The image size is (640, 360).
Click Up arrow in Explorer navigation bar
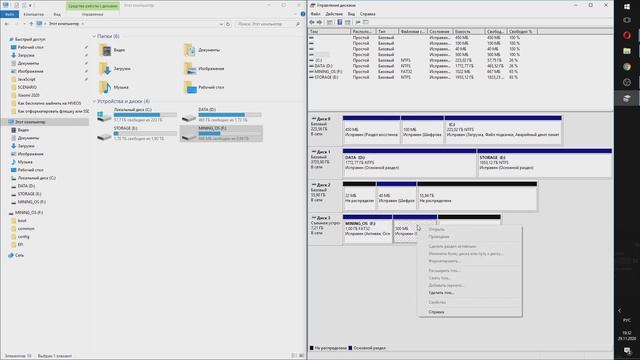click(x=31, y=24)
